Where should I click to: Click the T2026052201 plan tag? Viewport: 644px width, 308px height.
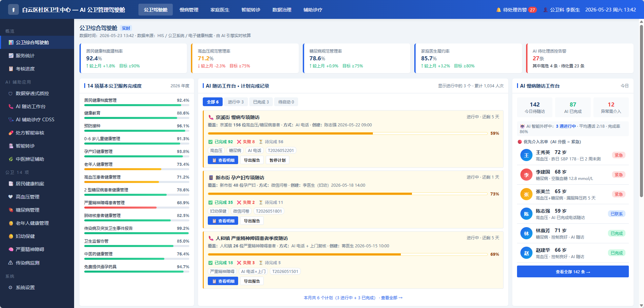coord(281,151)
